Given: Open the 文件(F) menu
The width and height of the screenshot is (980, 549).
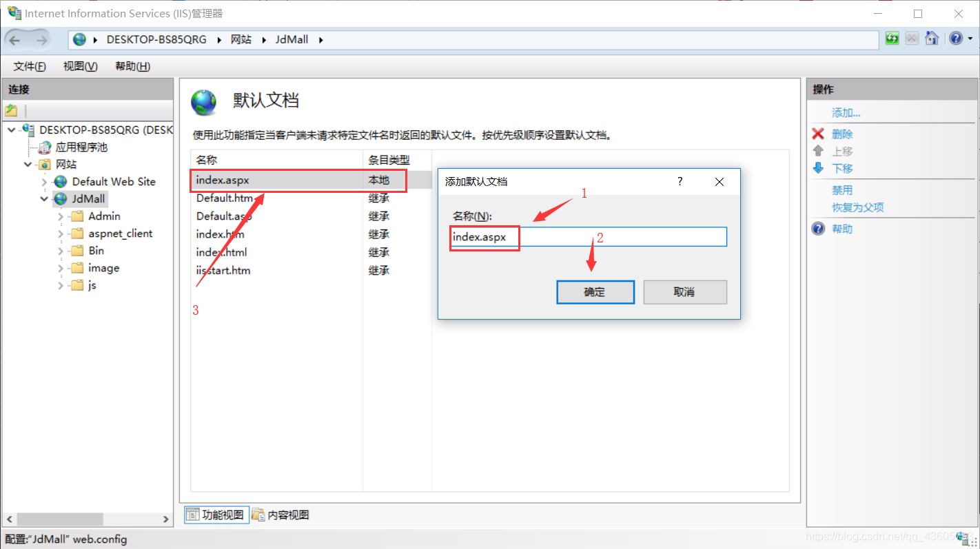Looking at the screenshot, I should click(30, 66).
